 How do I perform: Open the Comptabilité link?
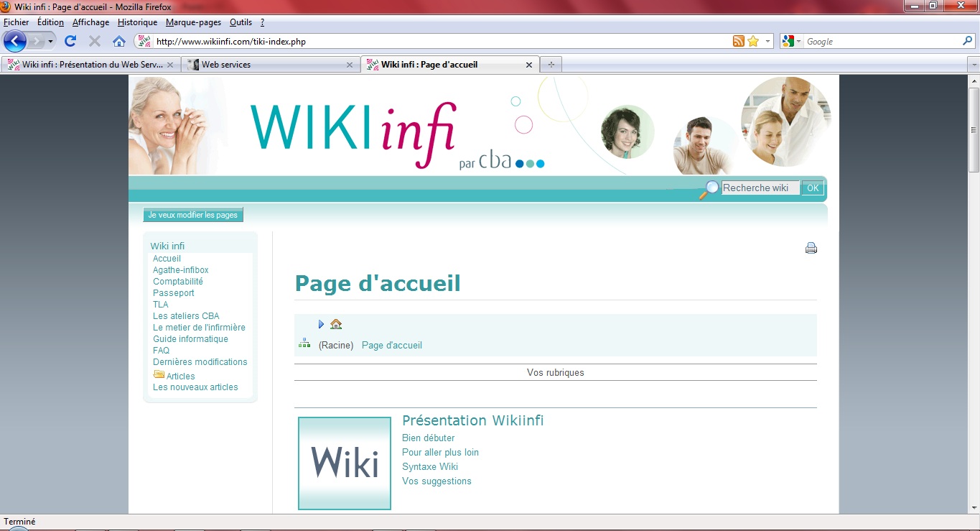(178, 282)
